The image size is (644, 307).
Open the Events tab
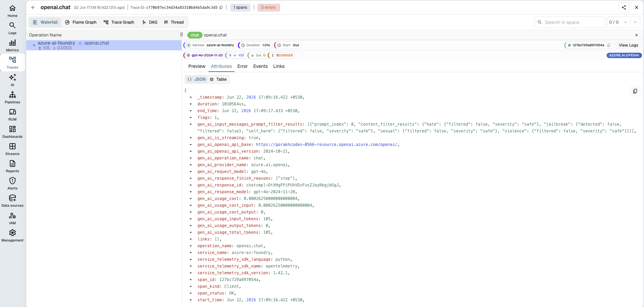261,67
